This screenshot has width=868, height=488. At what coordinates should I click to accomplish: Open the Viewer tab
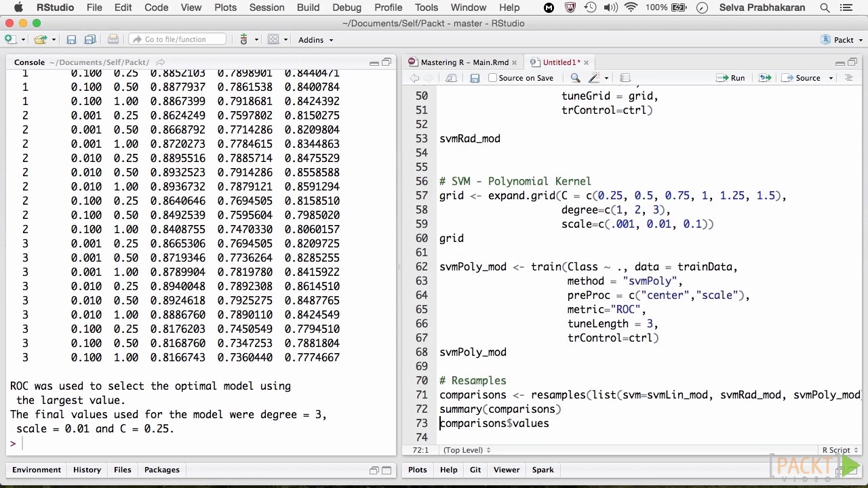pyautogui.click(x=507, y=470)
